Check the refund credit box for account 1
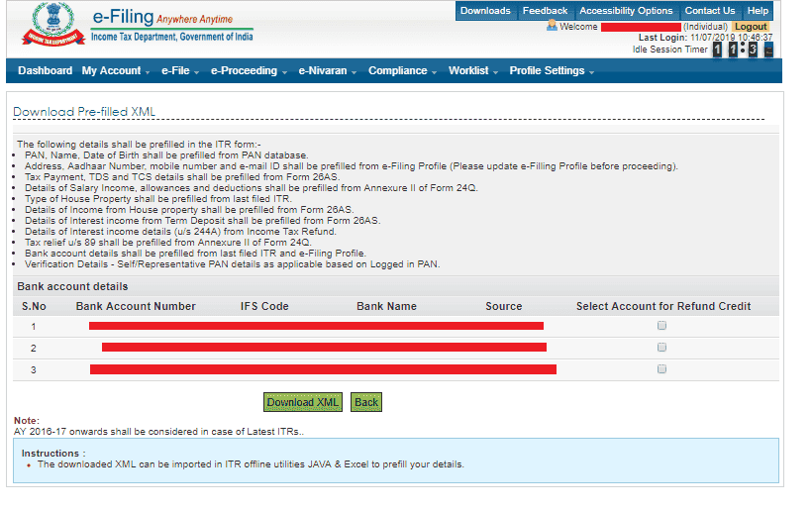812x512 pixels. pos(661,326)
